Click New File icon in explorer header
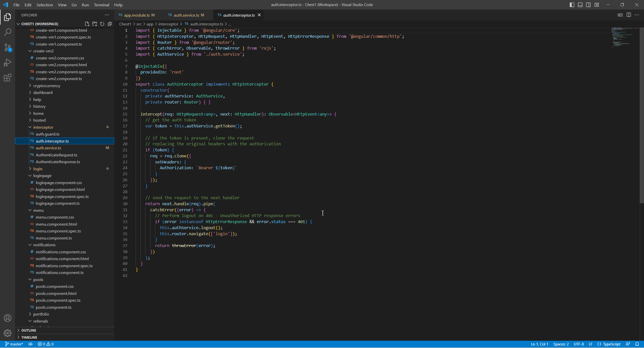The width and height of the screenshot is (644, 348). point(87,24)
